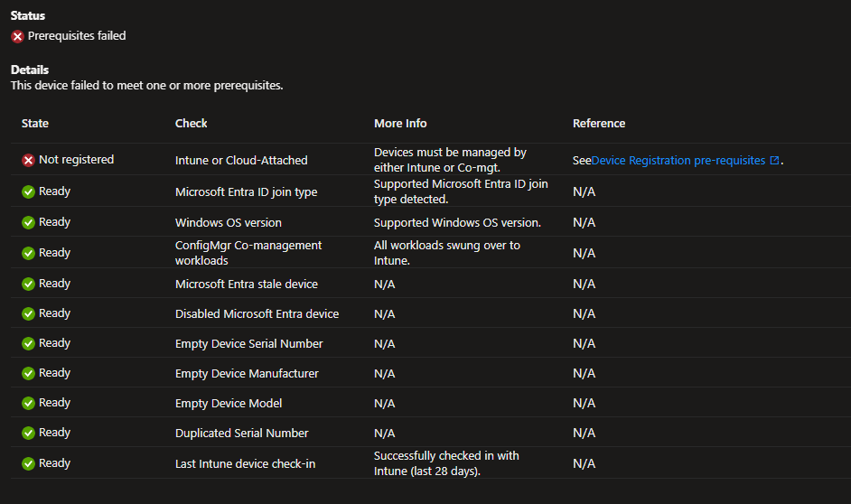The image size is (851, 504).
Task: Click the More Info column header
Action: [x=400, y=123]
